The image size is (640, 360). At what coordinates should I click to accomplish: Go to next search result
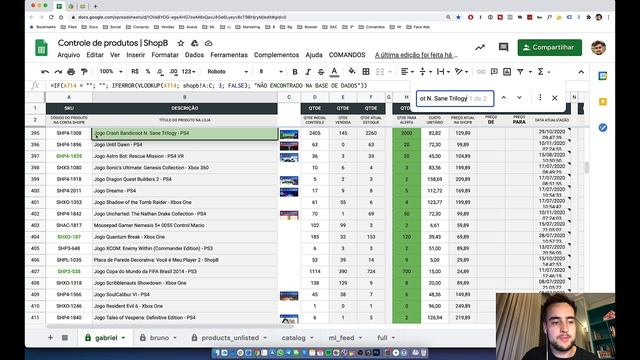(x=519, y=98)
